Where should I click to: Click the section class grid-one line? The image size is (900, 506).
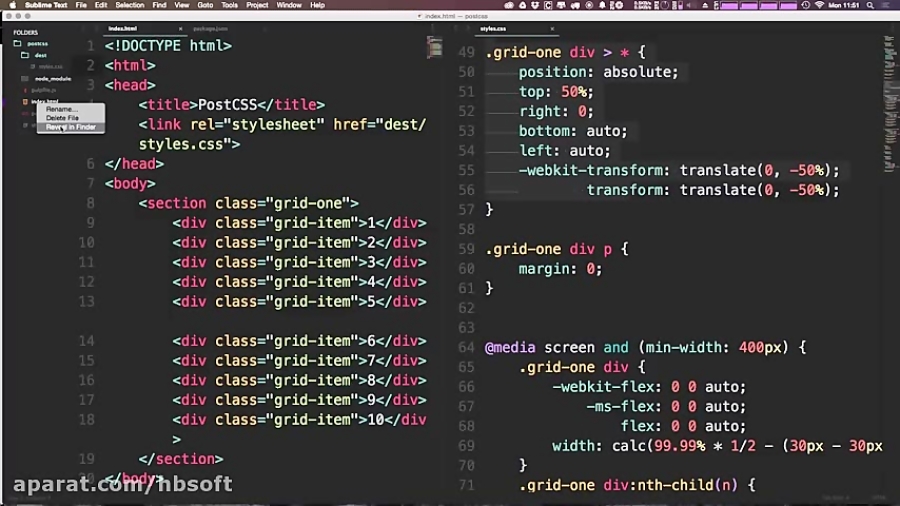tap(248, 203)
